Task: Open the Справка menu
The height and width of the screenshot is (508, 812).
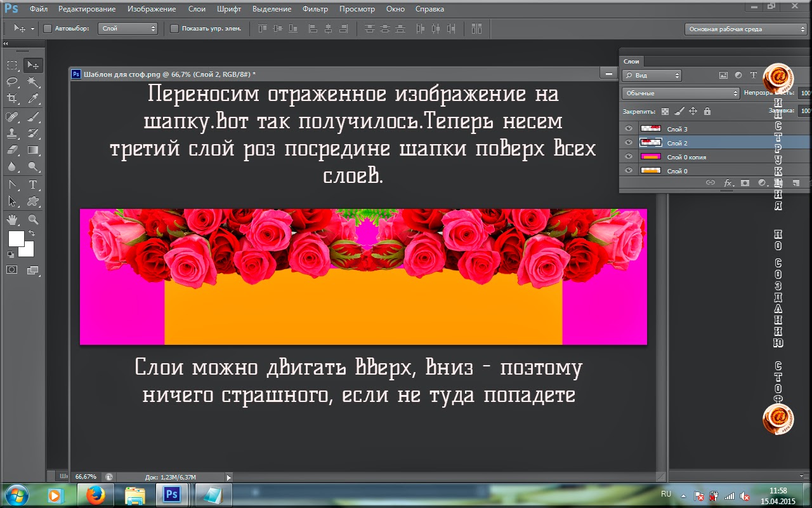Action: click(x=429, y=9)
